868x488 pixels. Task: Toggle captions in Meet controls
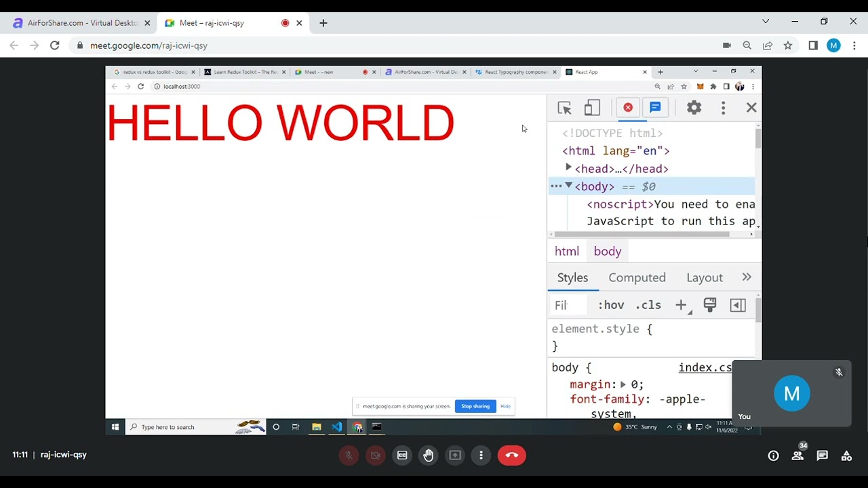point(402,455)
